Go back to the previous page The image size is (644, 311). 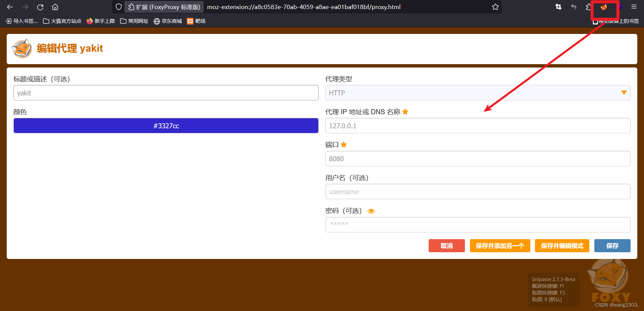coord(10,7)
